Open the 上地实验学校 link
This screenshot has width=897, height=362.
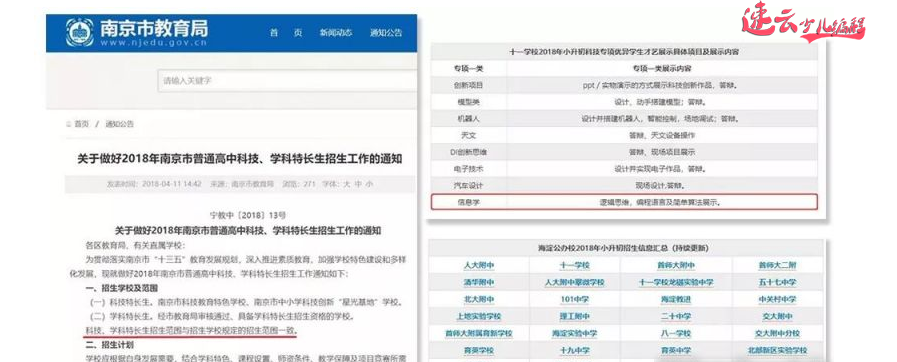(x=478, y=316)
